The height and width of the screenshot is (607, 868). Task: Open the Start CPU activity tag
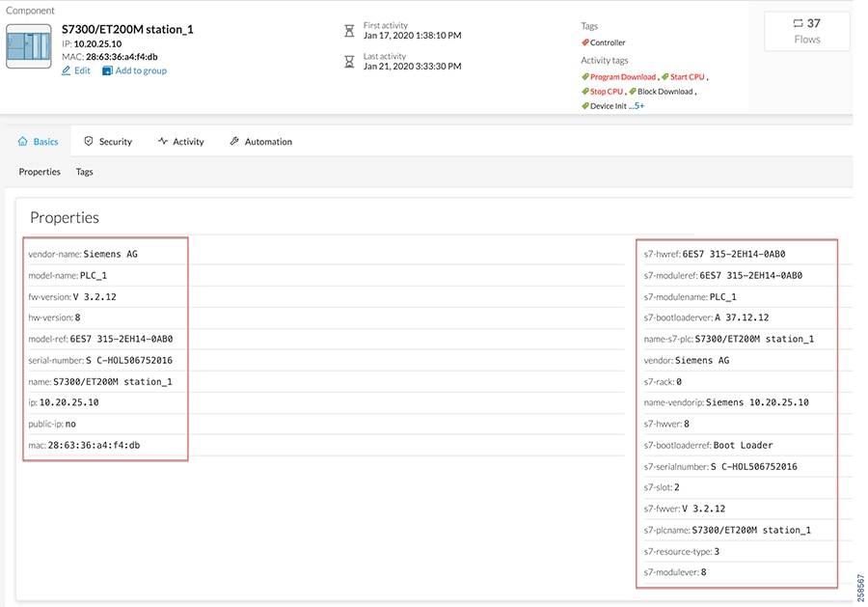(687, 77)
